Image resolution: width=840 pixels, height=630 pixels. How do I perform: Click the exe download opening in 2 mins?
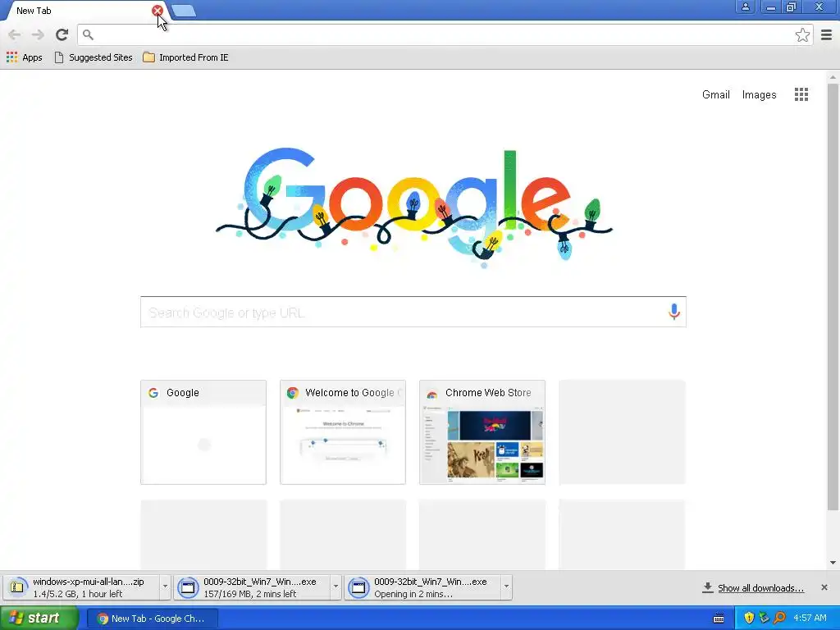(x=422, y=587)
